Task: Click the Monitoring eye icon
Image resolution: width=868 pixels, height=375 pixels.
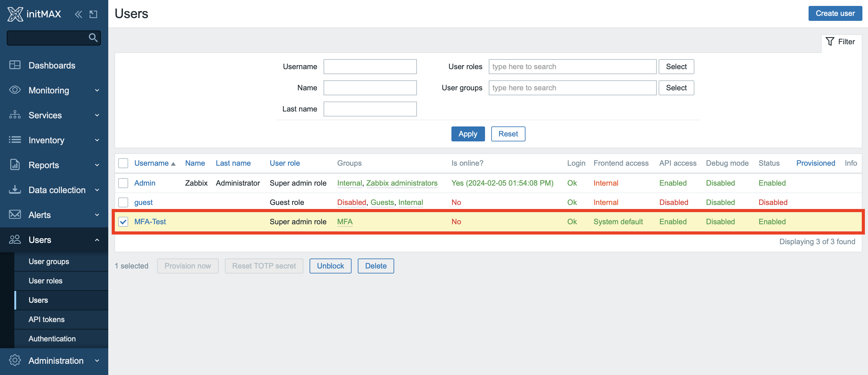Action: [15, 90]
